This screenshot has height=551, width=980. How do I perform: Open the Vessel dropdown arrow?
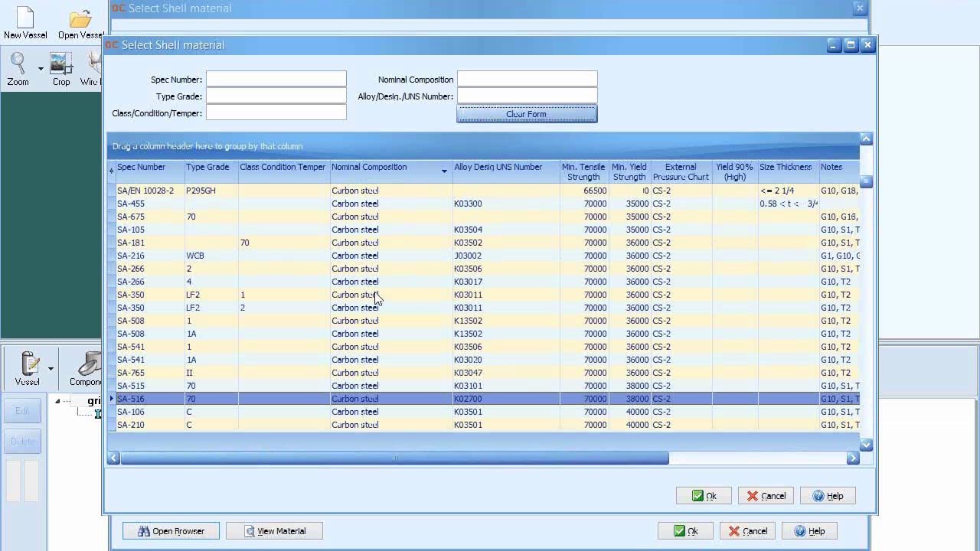51,368
